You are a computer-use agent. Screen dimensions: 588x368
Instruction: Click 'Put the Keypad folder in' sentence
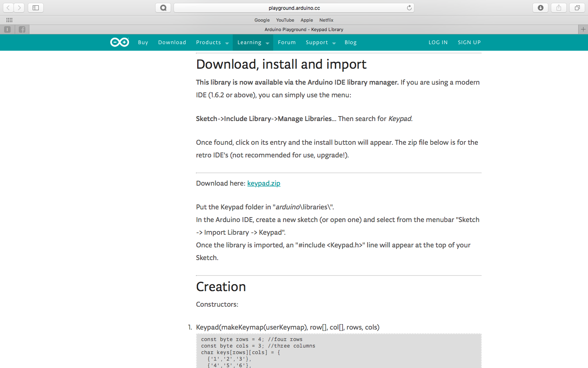[x=265, y=207]
